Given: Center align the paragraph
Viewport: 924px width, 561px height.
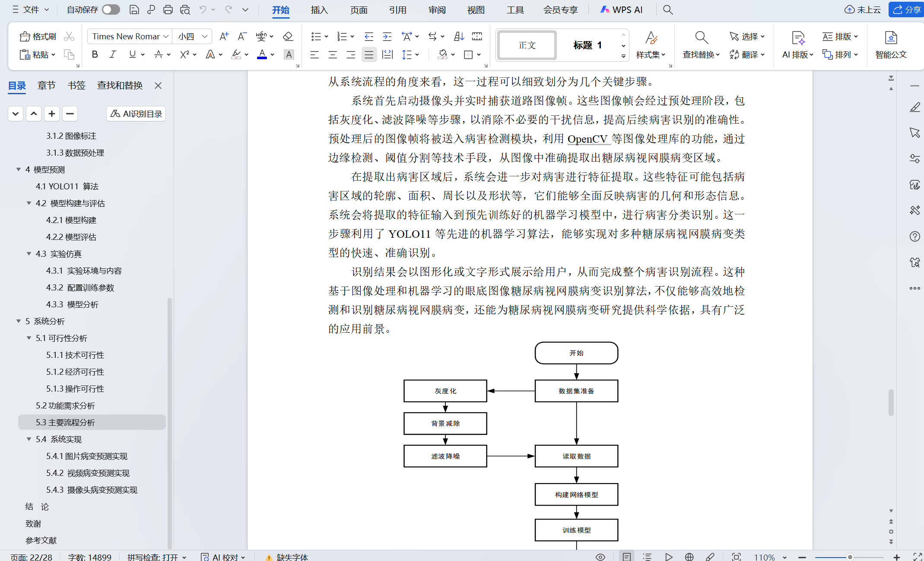Looking at the screenshot, I should click(x=333, y=54).
